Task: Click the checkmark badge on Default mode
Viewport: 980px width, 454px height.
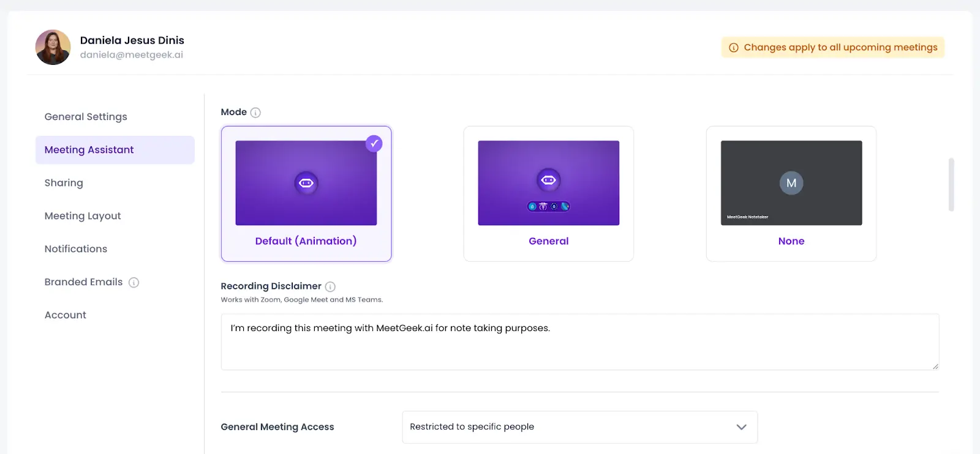Action: [x=374, y=143]
